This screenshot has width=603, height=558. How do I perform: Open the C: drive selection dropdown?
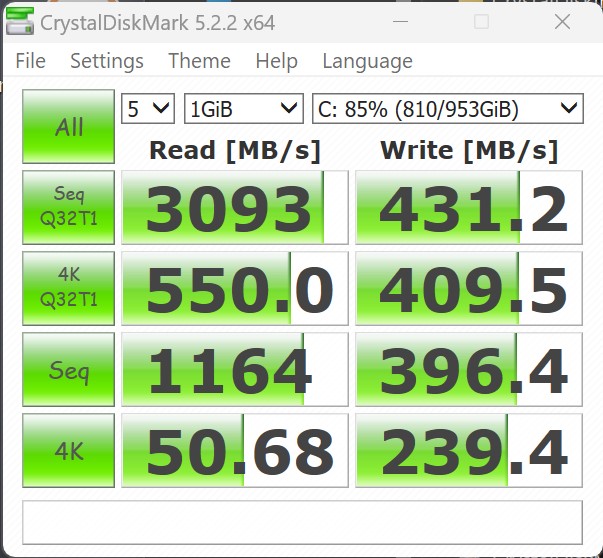[447, 108]
